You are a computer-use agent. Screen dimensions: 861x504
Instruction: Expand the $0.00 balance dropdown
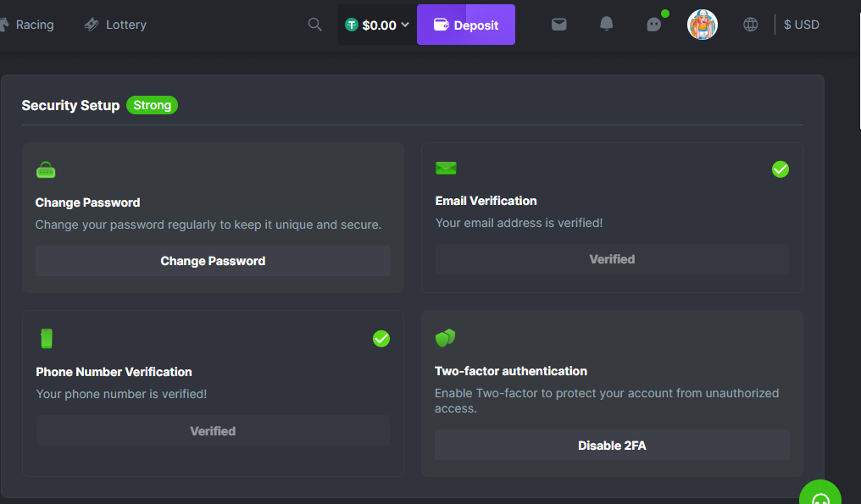coord(377,25)
